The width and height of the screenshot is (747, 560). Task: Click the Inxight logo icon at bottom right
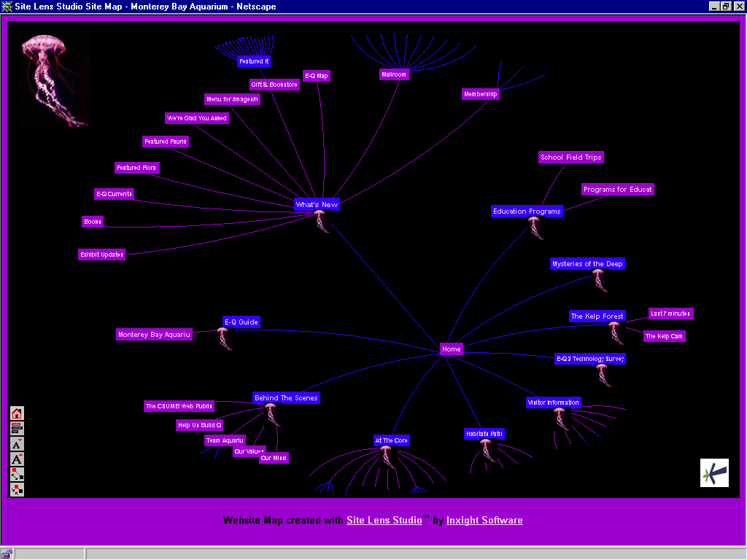pos(714,472)
